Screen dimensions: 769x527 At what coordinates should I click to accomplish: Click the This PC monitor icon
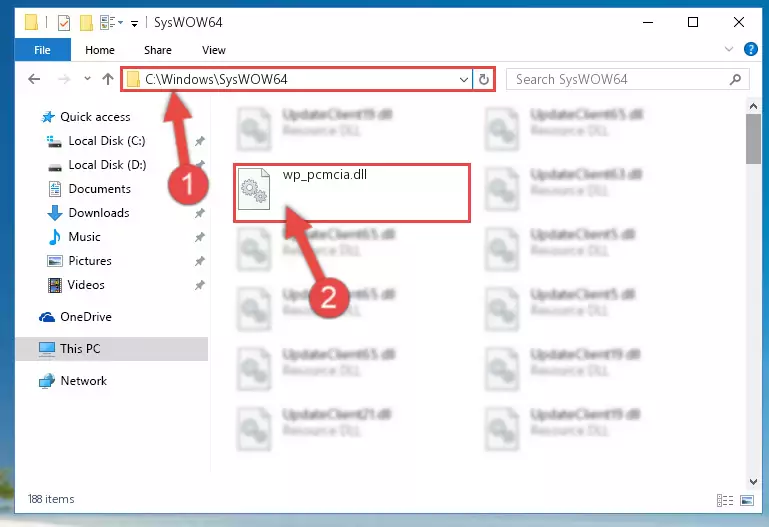coord(47,349)
